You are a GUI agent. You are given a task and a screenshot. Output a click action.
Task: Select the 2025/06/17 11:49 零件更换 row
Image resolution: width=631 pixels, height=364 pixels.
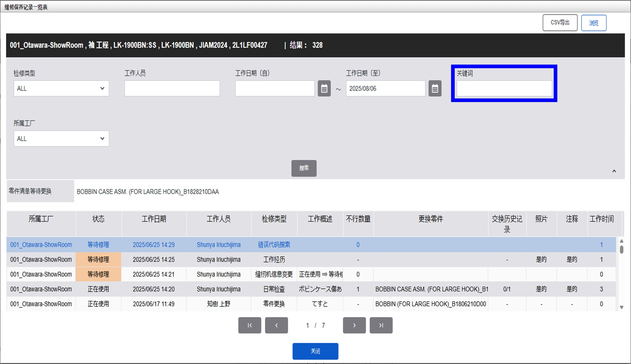[x=154, y=304]
